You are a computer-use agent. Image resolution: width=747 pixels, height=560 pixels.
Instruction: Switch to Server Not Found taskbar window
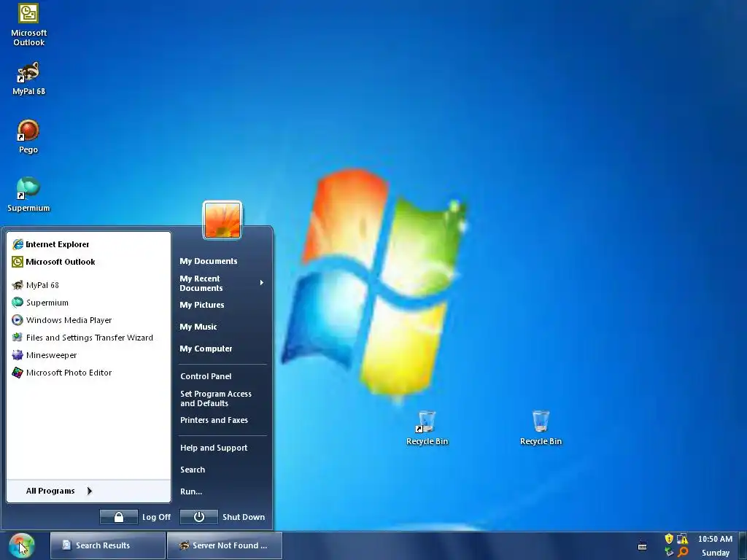(x=225, y=545)
